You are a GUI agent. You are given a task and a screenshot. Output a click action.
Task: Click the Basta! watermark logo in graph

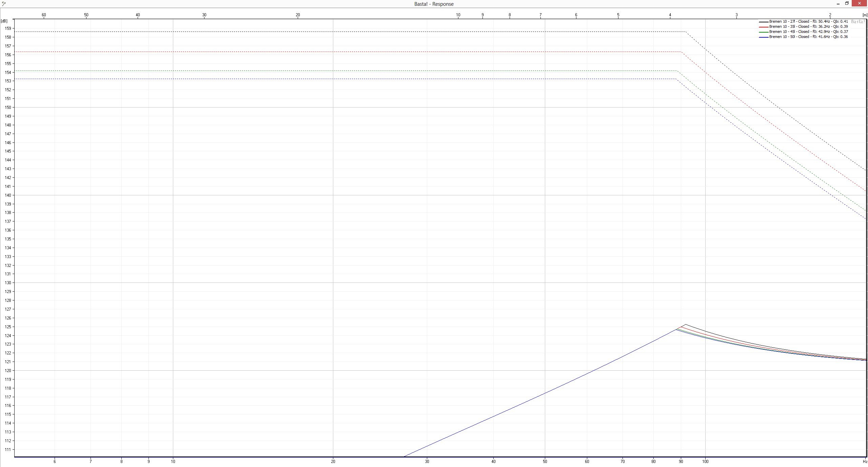[x=858, y=22]
